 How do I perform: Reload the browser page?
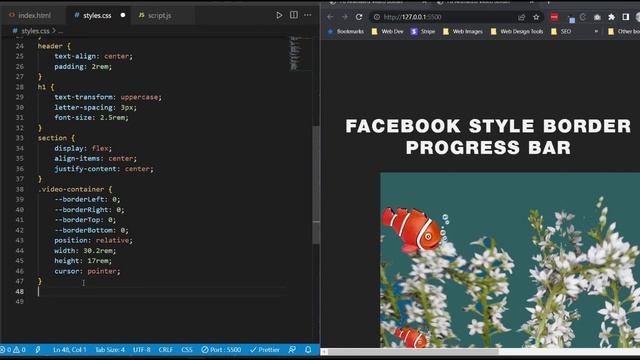pos(359,17)
